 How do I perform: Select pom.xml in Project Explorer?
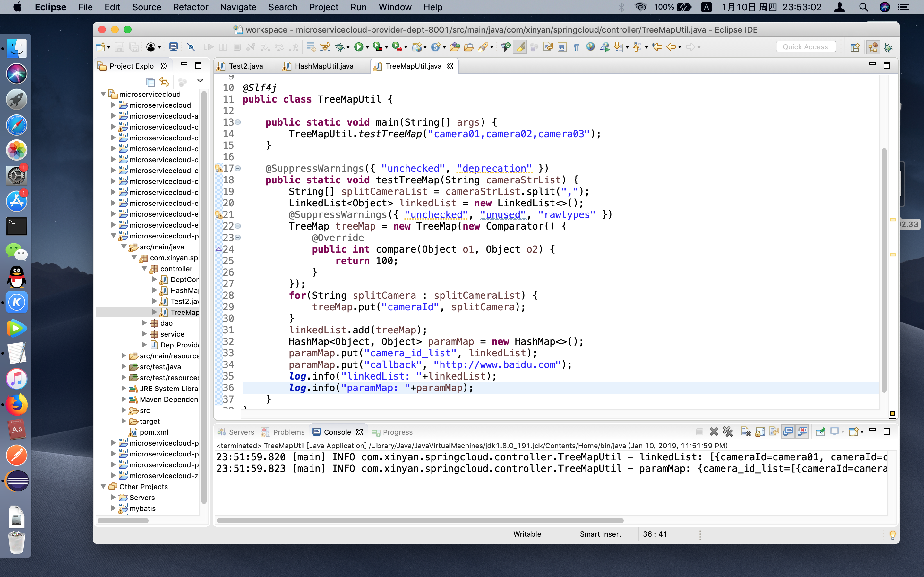coord(153,432)
